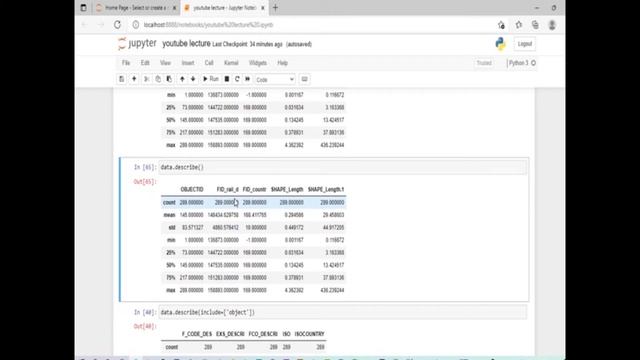Open the Kernel menu

click(231, 63)
